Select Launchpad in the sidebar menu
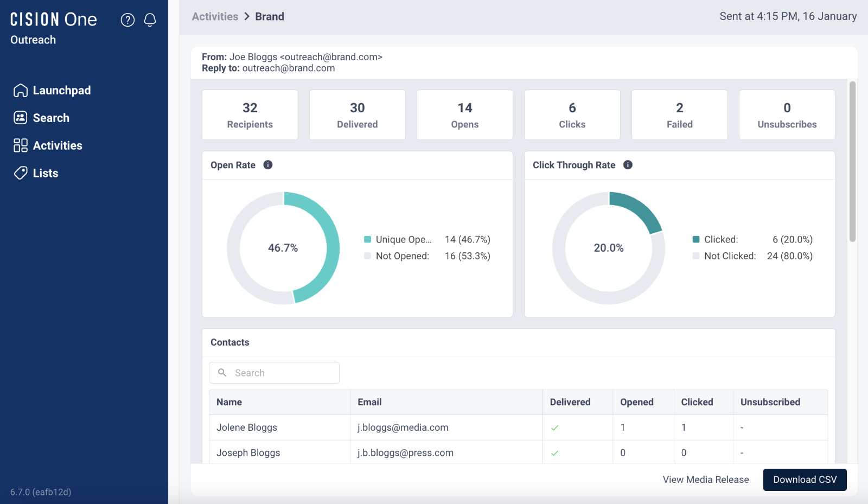868x504 pixels. 62,90
